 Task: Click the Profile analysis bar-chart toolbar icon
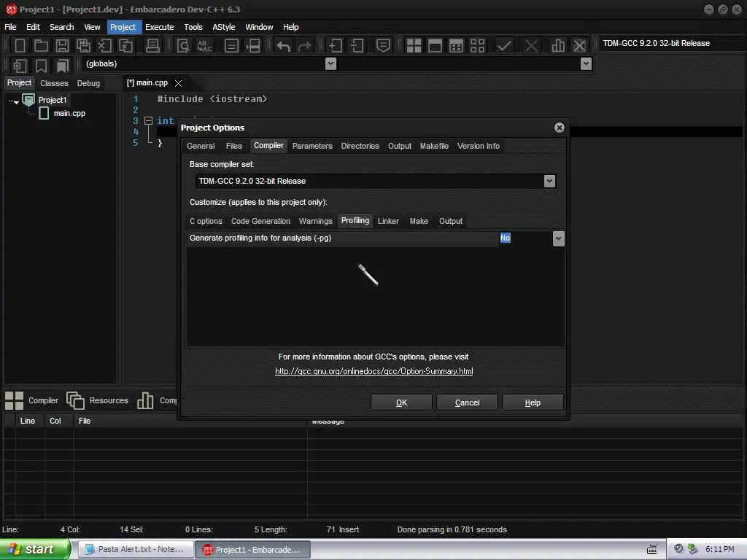558,46
